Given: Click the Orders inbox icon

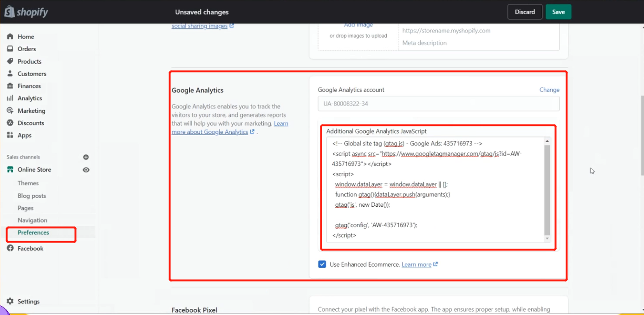Looking at the screenshot, I should point(10,49).
